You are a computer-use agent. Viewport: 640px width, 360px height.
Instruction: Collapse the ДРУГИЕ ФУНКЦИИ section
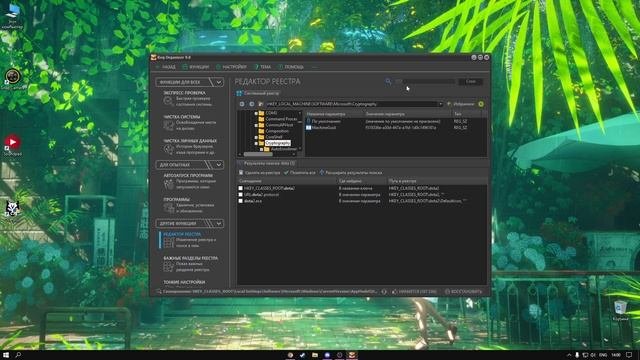coord(219,224)
